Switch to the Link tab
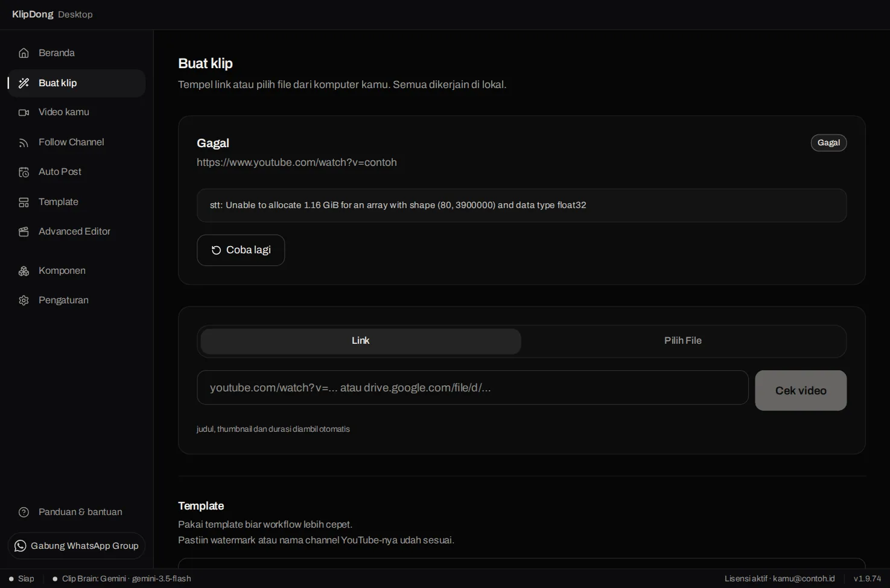Image resolution: width=890 pixels, height=588 pixels. 361,341
